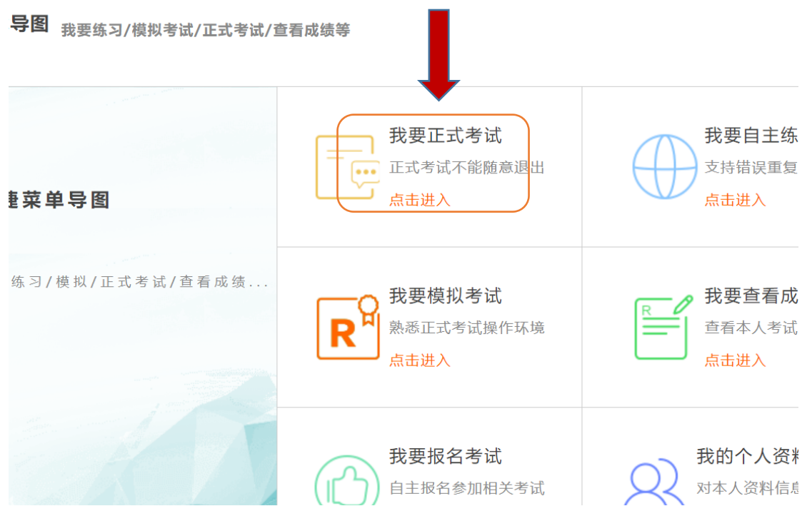Screen dimensions: 812x511
Task: Open 点击进入 link under 我要模拟考试
Action: point(419,360)
